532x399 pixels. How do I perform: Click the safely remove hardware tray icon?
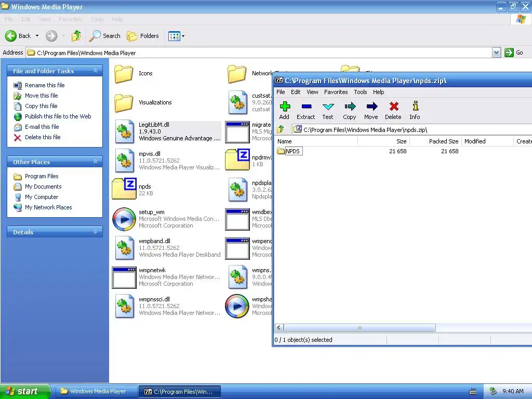(493, 391)
